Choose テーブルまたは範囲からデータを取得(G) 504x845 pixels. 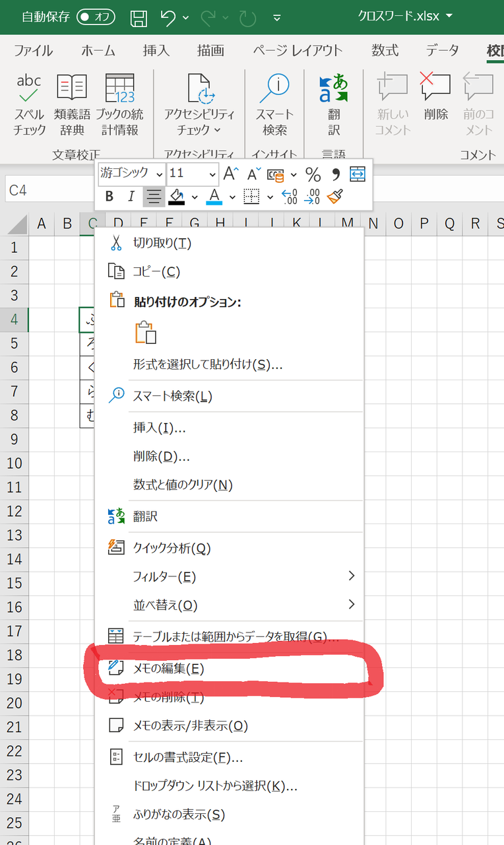tap(230, 636)
